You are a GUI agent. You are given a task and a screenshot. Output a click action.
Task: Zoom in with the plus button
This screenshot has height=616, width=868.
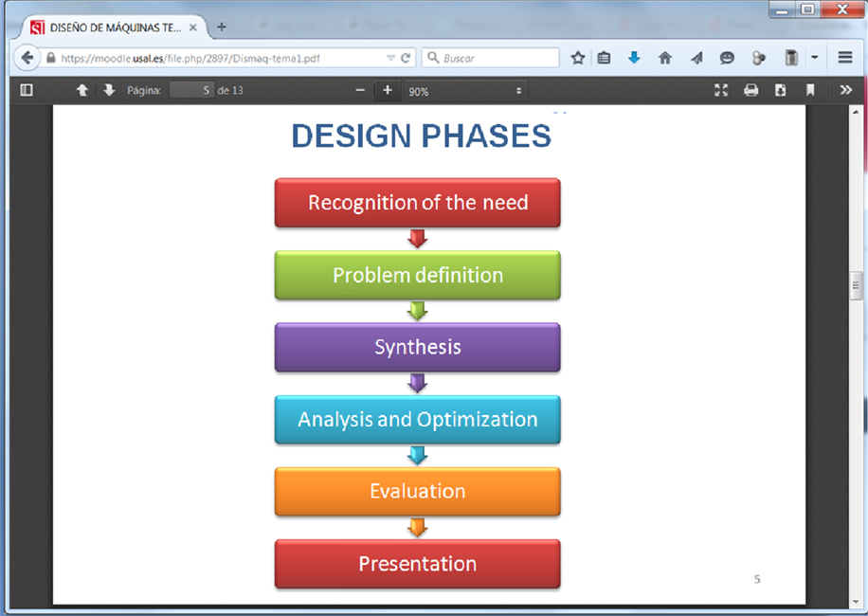click(x=387, y=90)
